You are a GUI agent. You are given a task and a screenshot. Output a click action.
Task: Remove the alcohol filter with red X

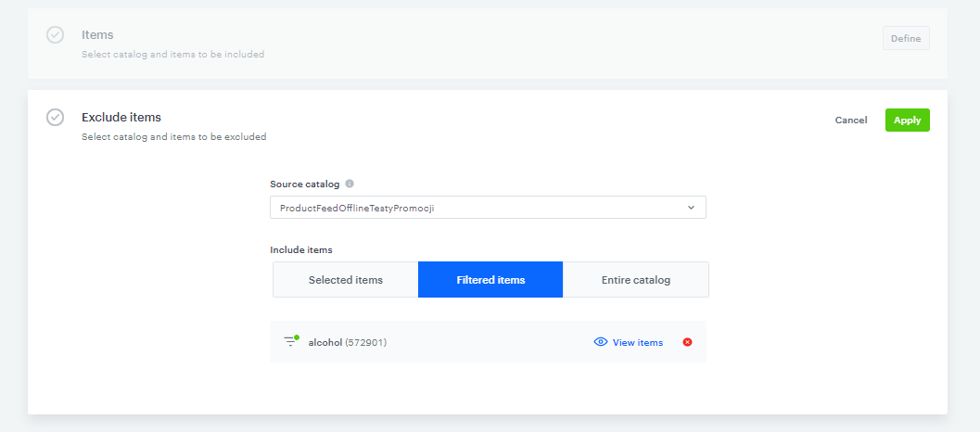point(687,342)
